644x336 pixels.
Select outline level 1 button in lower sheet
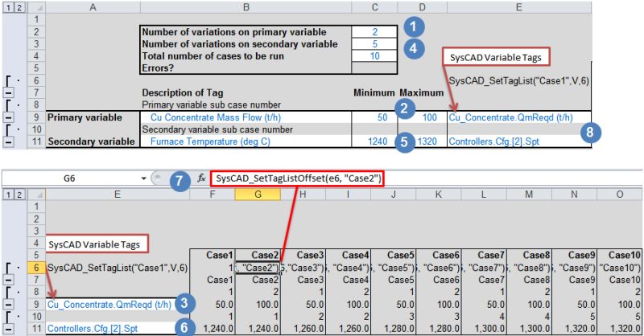8,195
